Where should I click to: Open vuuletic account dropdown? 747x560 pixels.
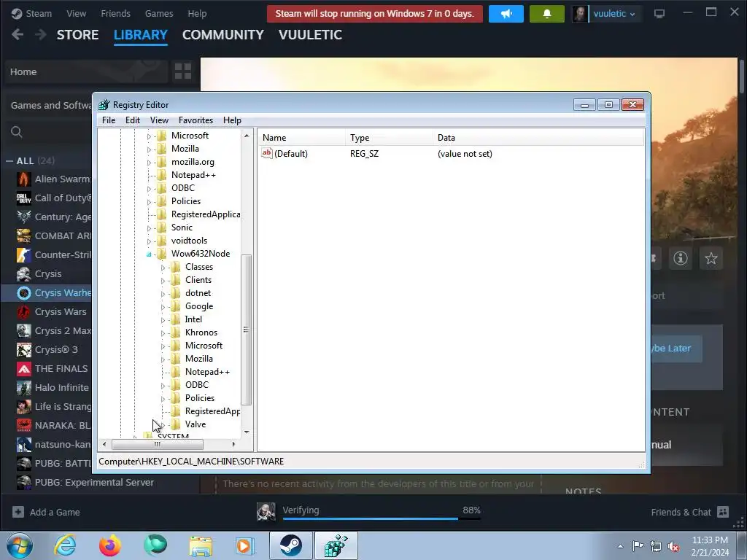[x=614, y=14]
